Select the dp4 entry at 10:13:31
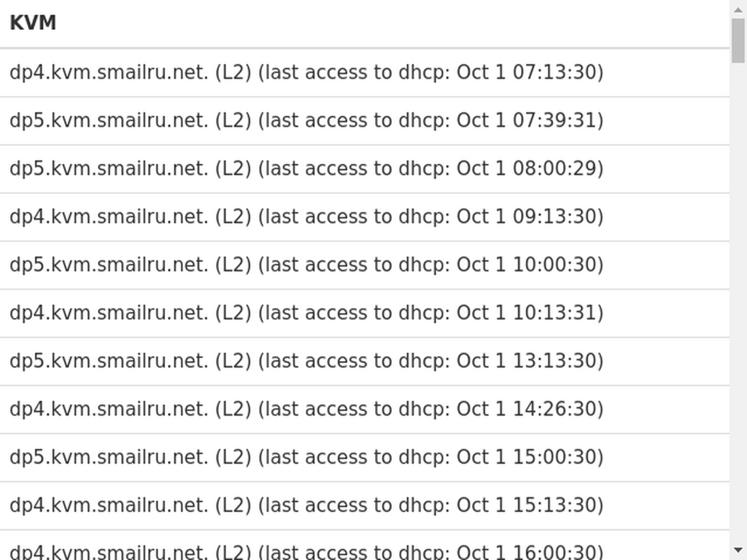Image resolution: width=747 pixels, height=560 pixels. click(x=365, y=313)
